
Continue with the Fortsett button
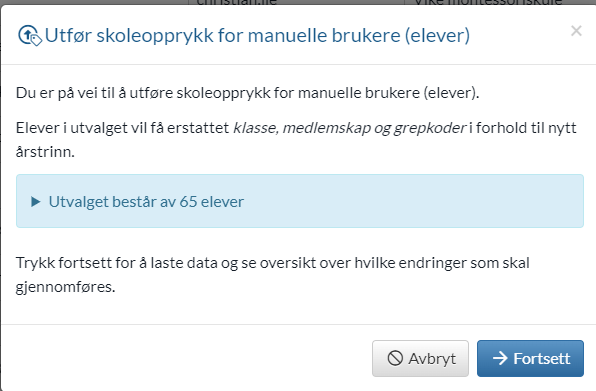[x=530, y=358]
